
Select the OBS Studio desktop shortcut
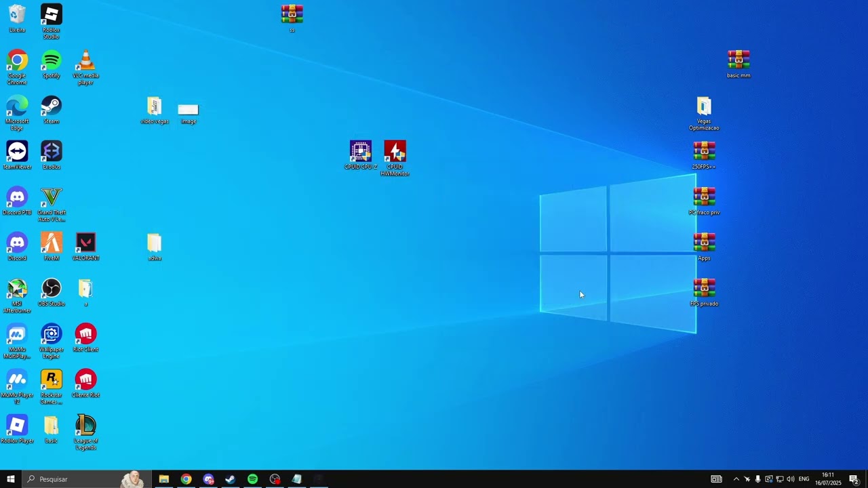pyautogui.click(x=52, y=292)
